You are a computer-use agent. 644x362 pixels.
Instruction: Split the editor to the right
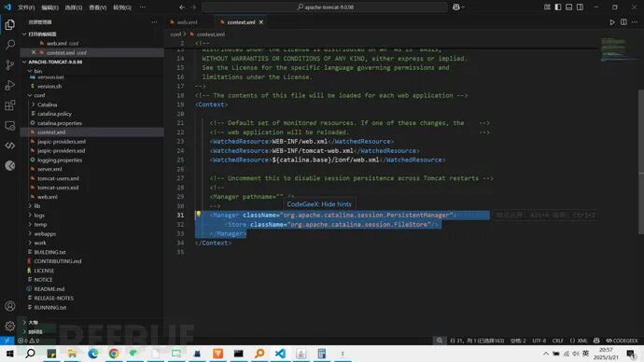(x=623, y=22)
